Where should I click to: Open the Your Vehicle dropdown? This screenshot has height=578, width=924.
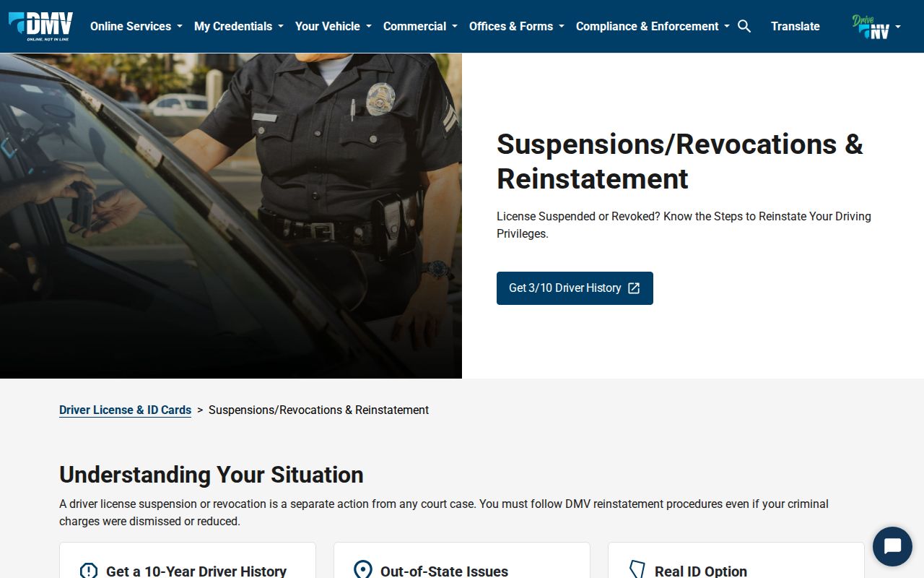pyautogui.click(x=334, y=26)
